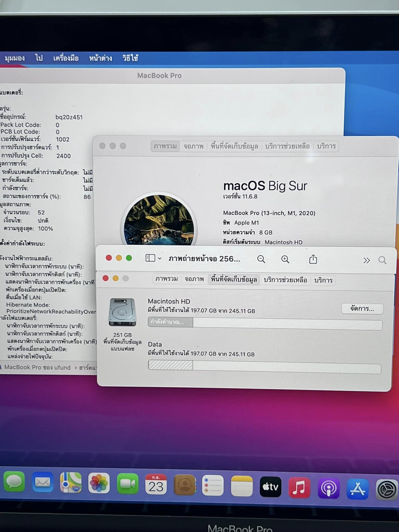
Task: Expand the Preview toolbar overflow chevrons
Action: pos(366,260)
